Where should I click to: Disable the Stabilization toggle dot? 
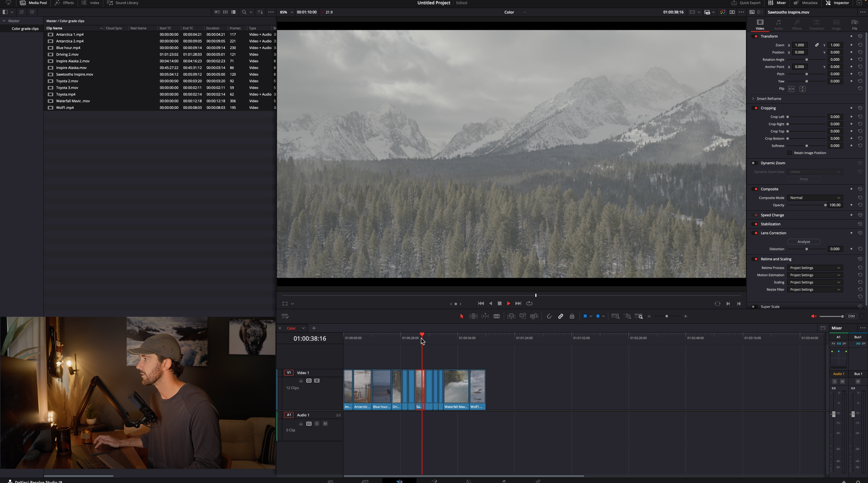coord(756,224)
